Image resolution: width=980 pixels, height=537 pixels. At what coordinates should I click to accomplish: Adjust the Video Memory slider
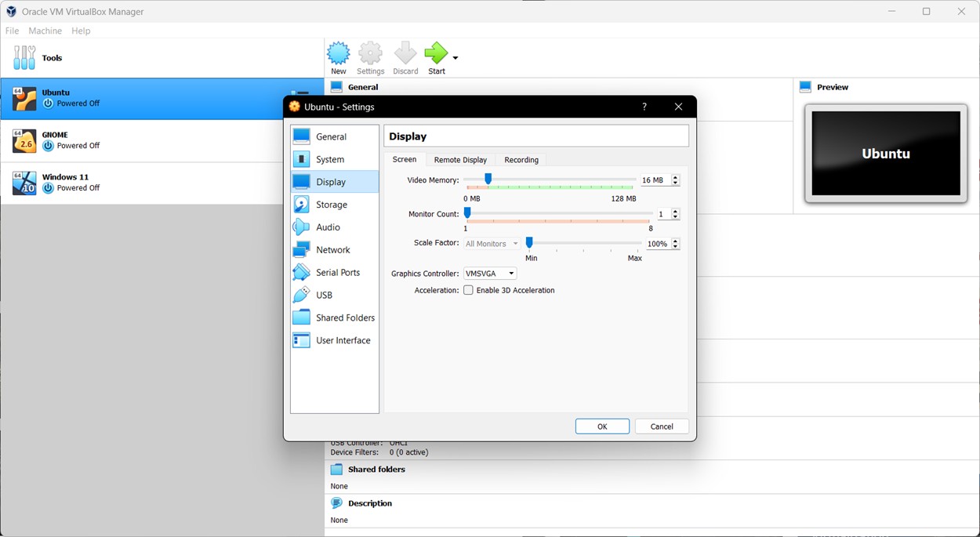coord(488,179)
